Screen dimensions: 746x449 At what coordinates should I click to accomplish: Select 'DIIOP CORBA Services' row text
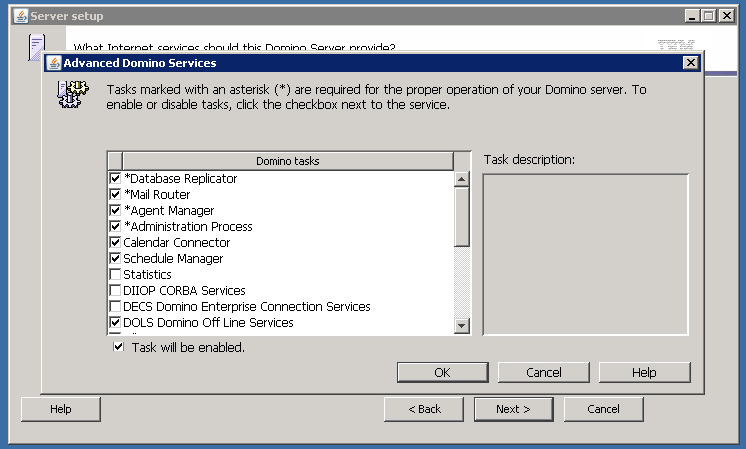[184, 291]
